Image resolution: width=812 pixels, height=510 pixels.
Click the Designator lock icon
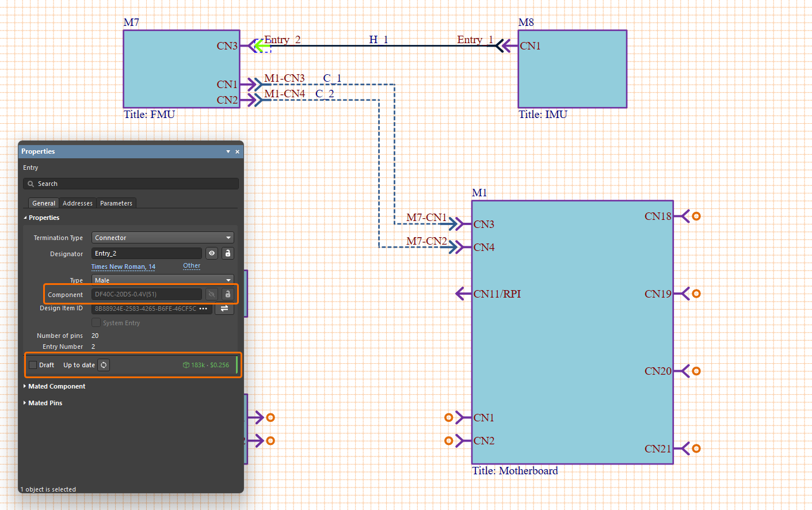pos(228,253)
